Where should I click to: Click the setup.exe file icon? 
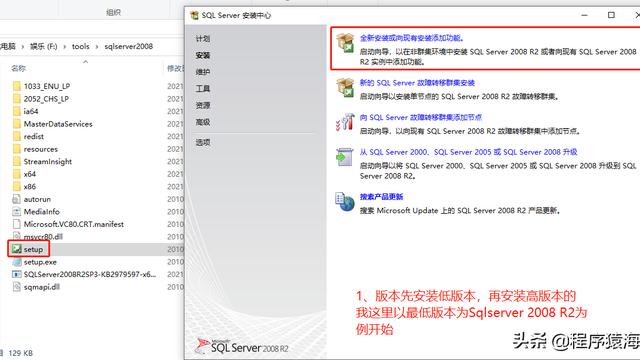(16, 262)
